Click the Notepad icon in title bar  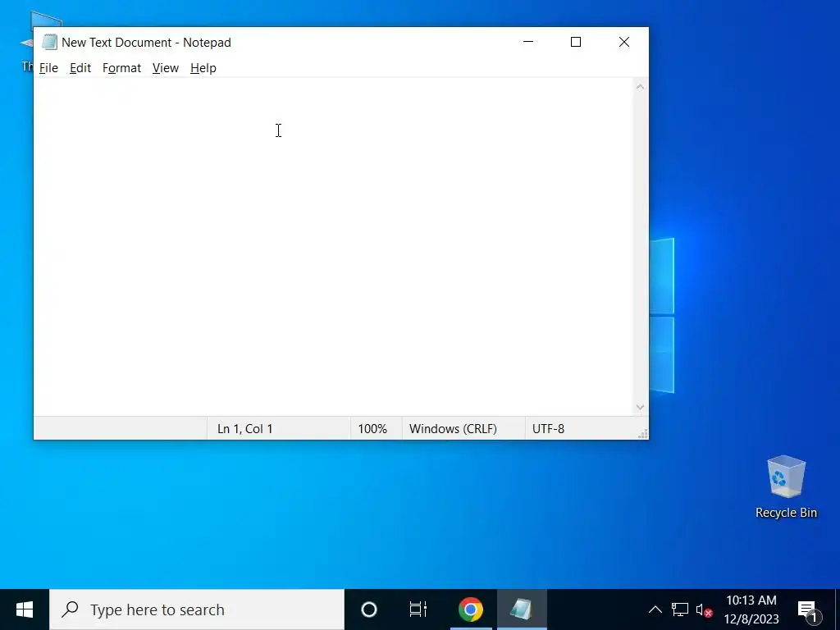(49, 43)
